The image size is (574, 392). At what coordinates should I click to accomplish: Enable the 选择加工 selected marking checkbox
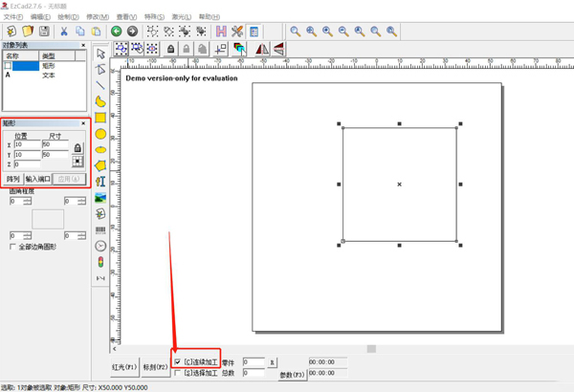click(178, 373)
